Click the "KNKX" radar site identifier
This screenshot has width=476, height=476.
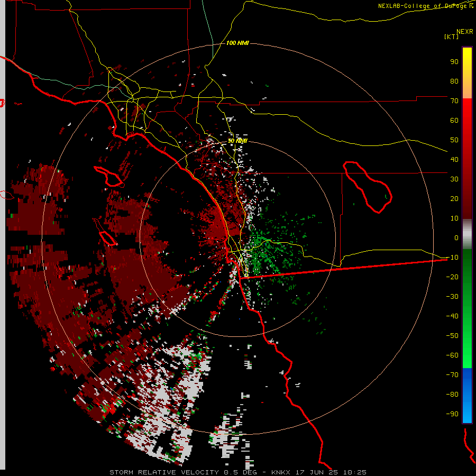click(x=281, y=472)
